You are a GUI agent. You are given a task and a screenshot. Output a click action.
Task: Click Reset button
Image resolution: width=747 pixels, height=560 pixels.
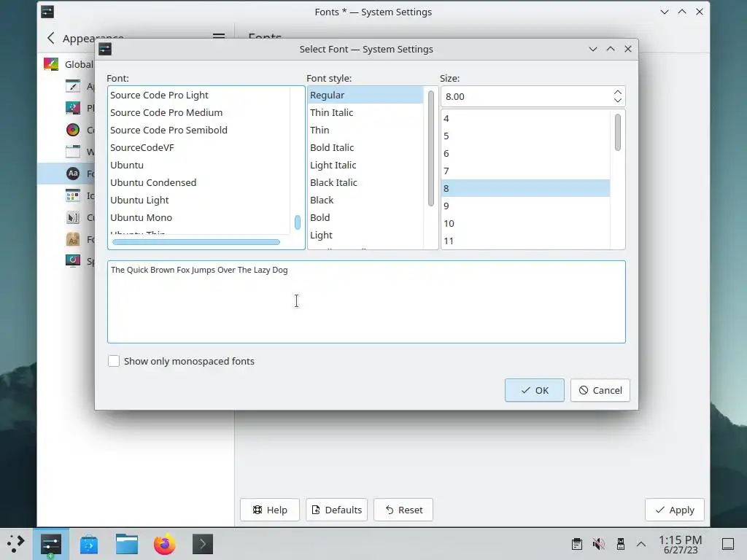point(403,510)
